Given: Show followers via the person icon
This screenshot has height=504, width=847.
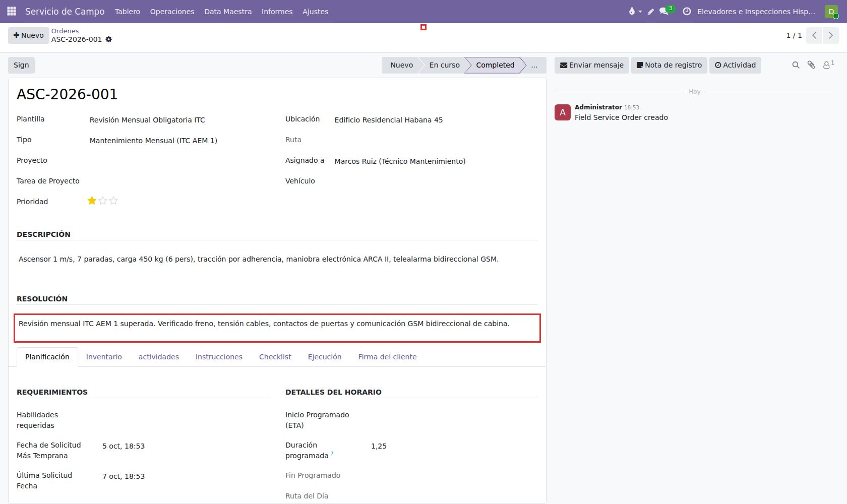Looking at the screenshot, I should [828, 65].
